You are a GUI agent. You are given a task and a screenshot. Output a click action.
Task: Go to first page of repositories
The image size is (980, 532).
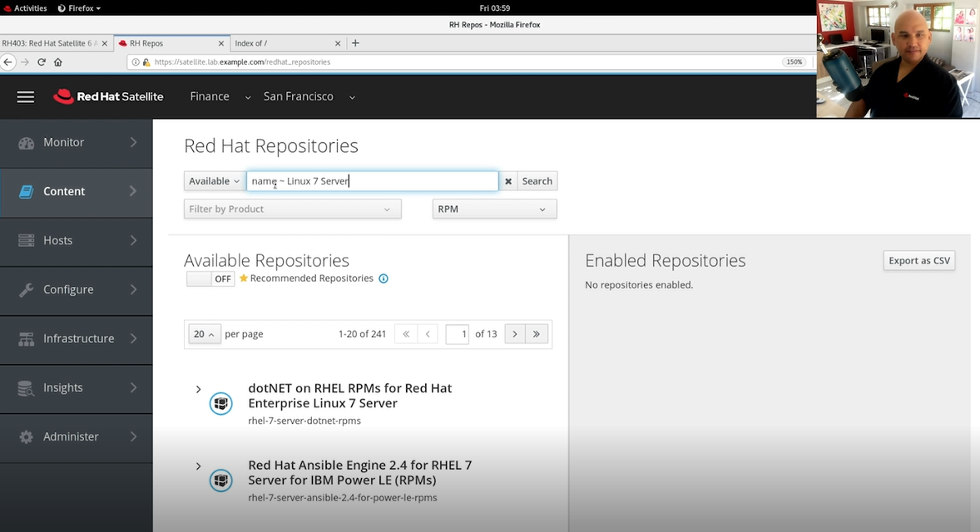[406, 334]
